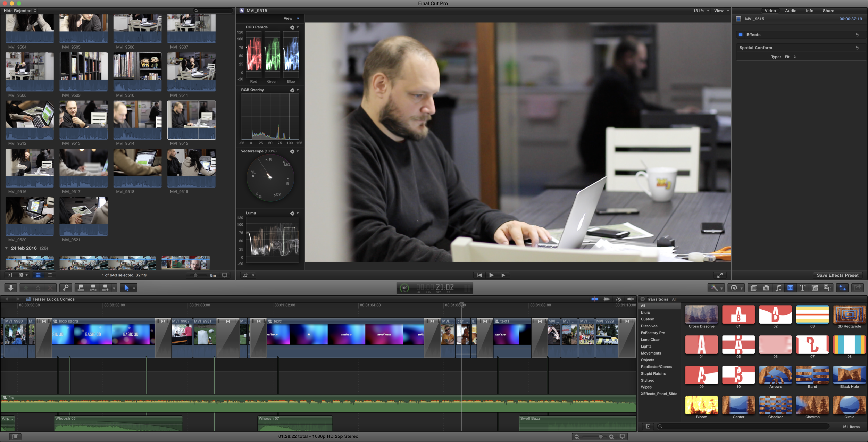Open the Spatial Conform Type Fit dropdown
This screenshot has width=868, height=442.
790,57
